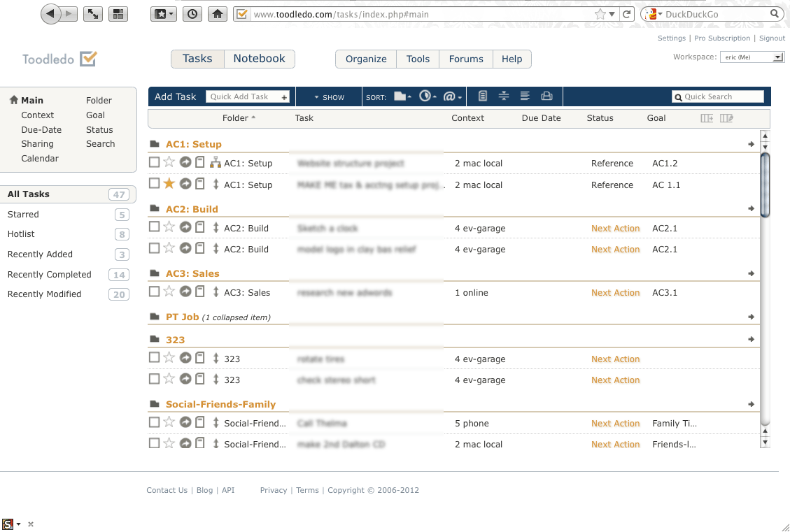Click the dividers toggle toolbar icon
Viewport: 790px width, 532px height.
503,96
